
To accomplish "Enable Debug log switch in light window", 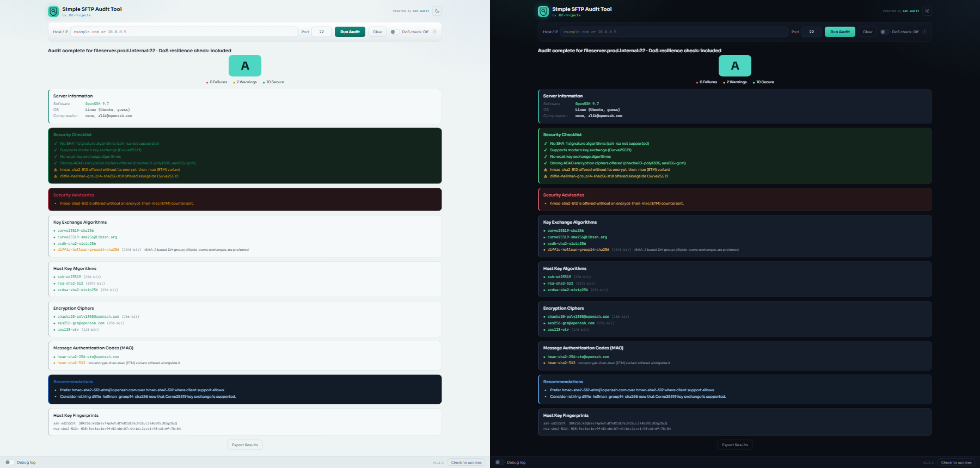I will (x=9, y=463).
